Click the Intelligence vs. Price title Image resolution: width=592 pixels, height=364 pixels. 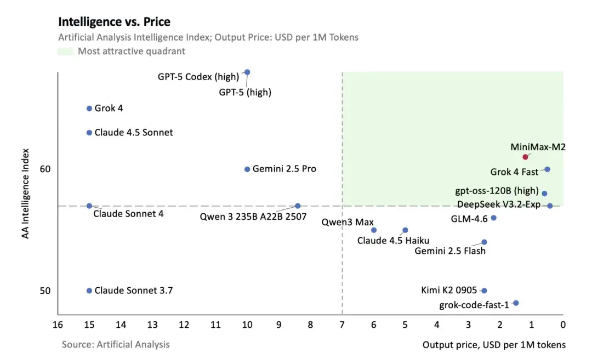pyautogui.click(x=114, y=22)
